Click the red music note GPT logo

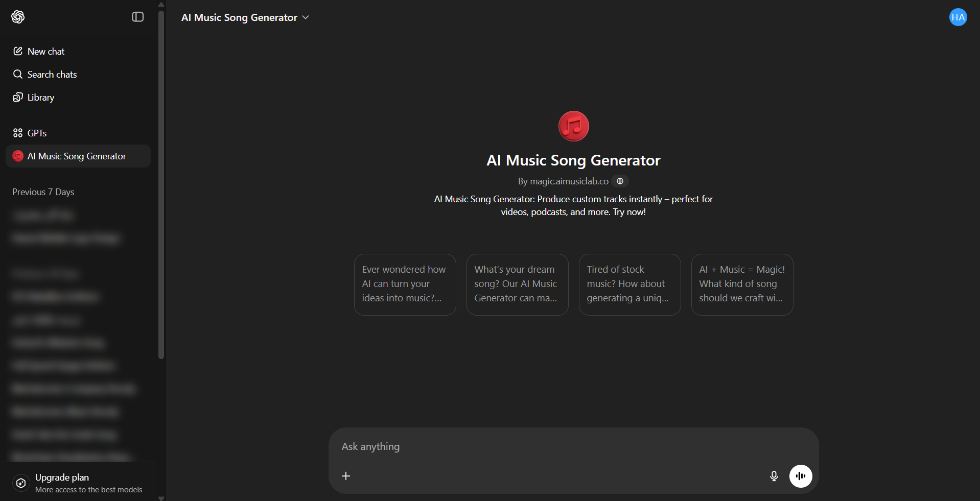573,126
